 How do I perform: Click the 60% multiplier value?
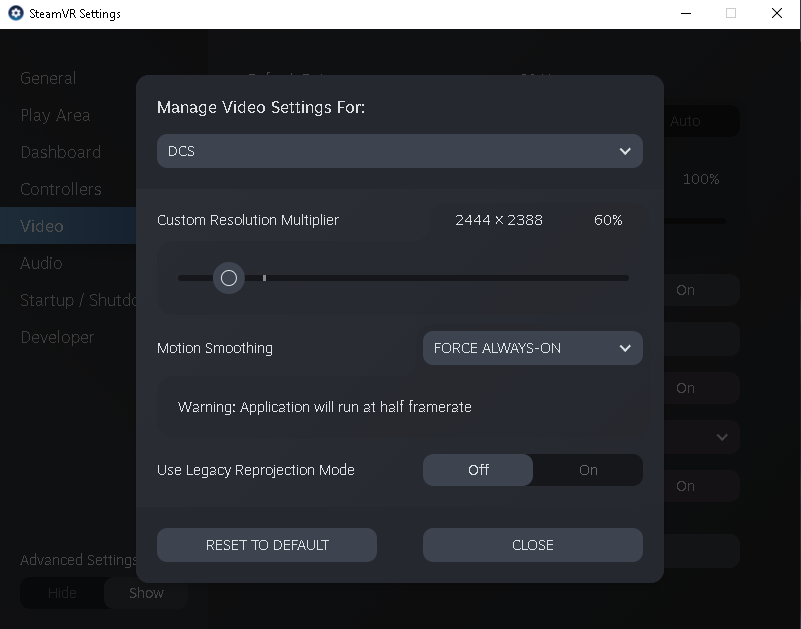click(608, 220)
